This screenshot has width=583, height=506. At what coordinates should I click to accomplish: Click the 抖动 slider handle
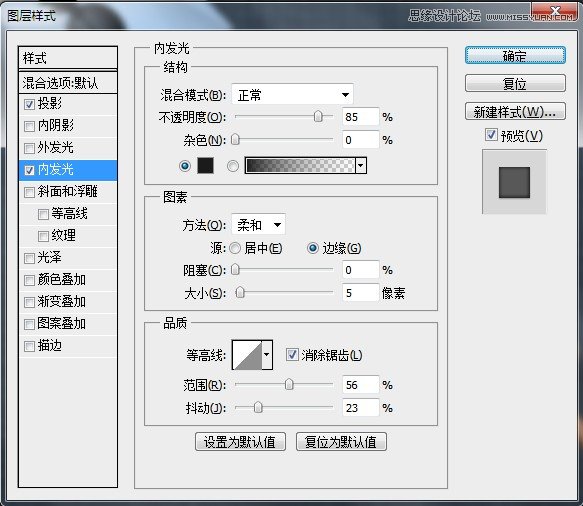click(x=258, y=407)
